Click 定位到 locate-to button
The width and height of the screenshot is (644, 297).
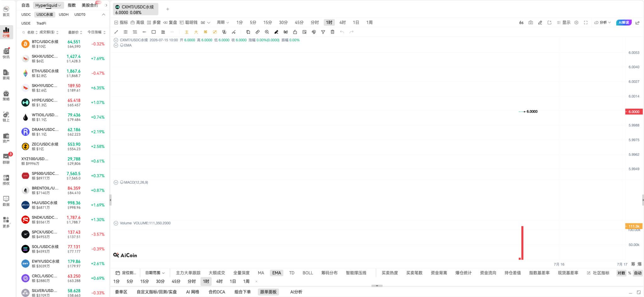125,273
